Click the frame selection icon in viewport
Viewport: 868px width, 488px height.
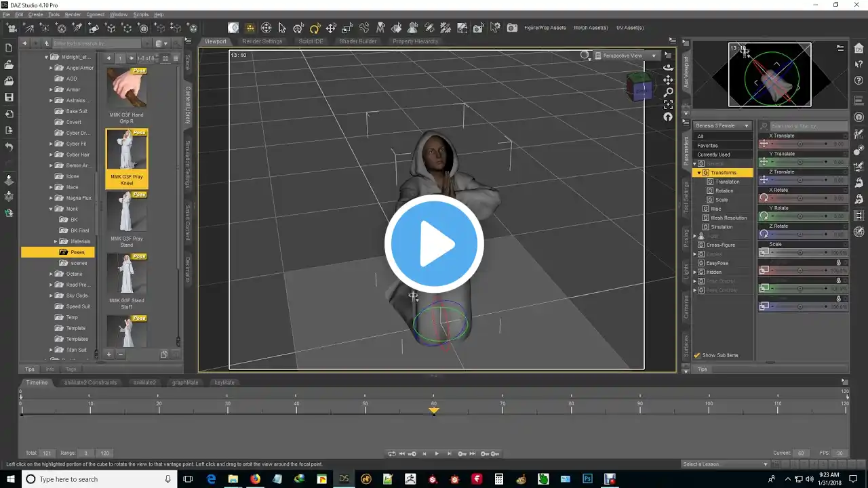(x=668, y=104)
